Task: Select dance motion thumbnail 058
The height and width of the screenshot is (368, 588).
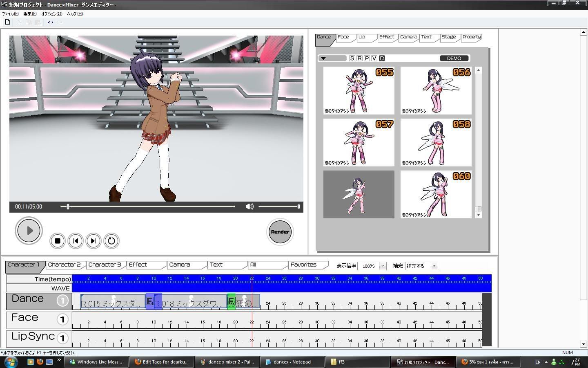Action: click(x=436, y=142)
